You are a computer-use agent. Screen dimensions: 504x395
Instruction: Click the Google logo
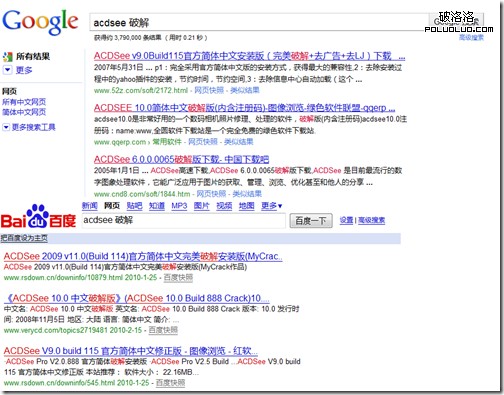(x=40, y=22)
